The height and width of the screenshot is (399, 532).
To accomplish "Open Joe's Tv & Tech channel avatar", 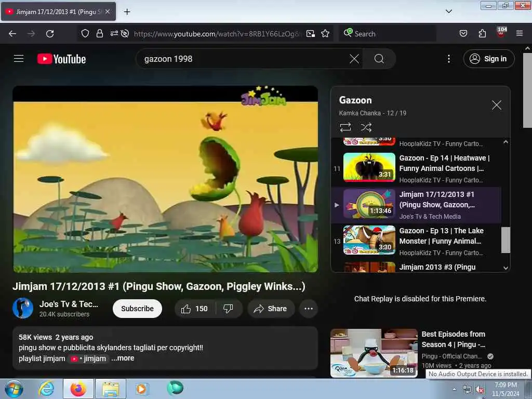I will click(x=23, y=308).
